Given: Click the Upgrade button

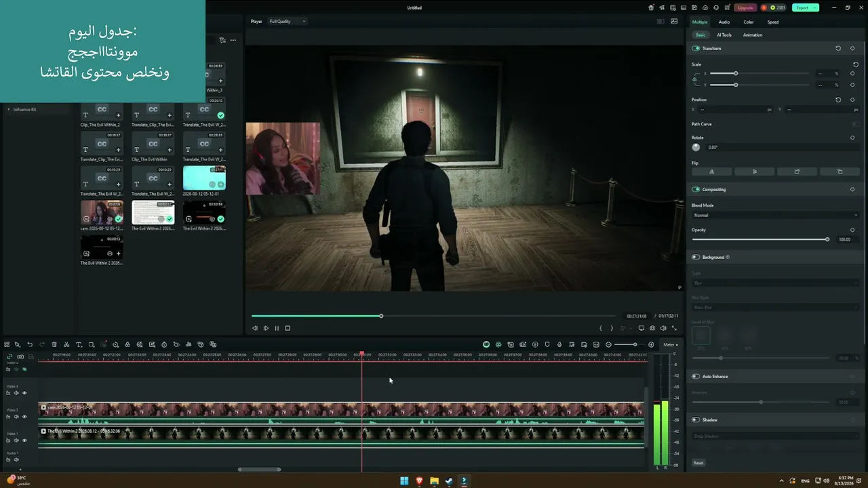Looking at the screenshot, I should tap(745, 7).
